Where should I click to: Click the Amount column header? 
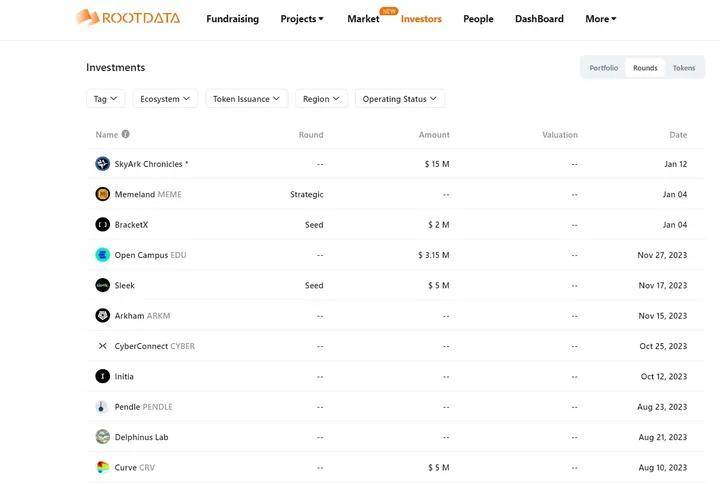[x=434, y=135]
